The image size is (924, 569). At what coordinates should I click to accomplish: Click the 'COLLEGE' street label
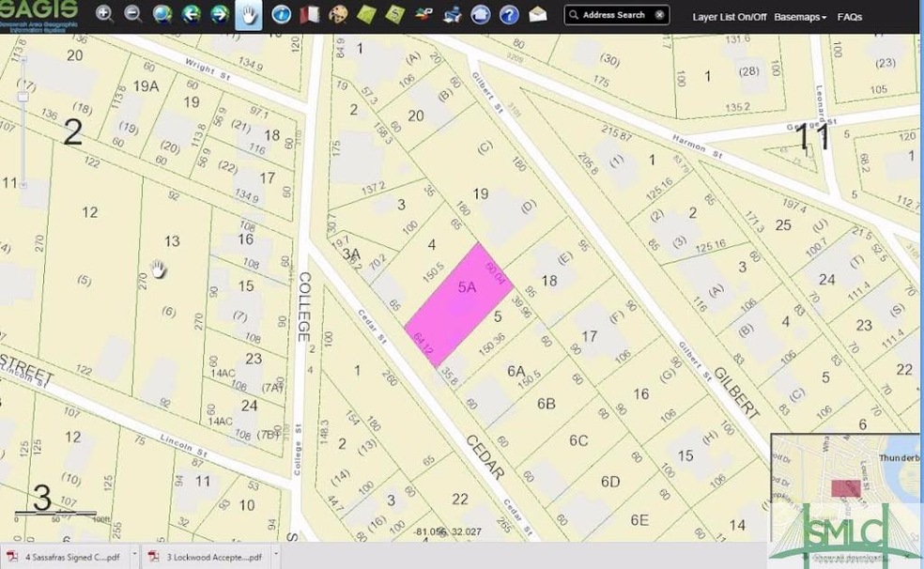[x=304, y=306]
